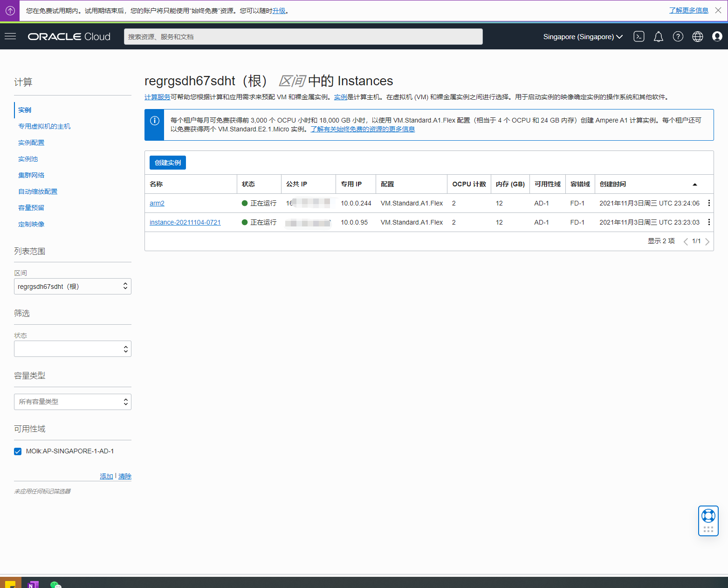Sort by 名称 column header

click(156, 184)
